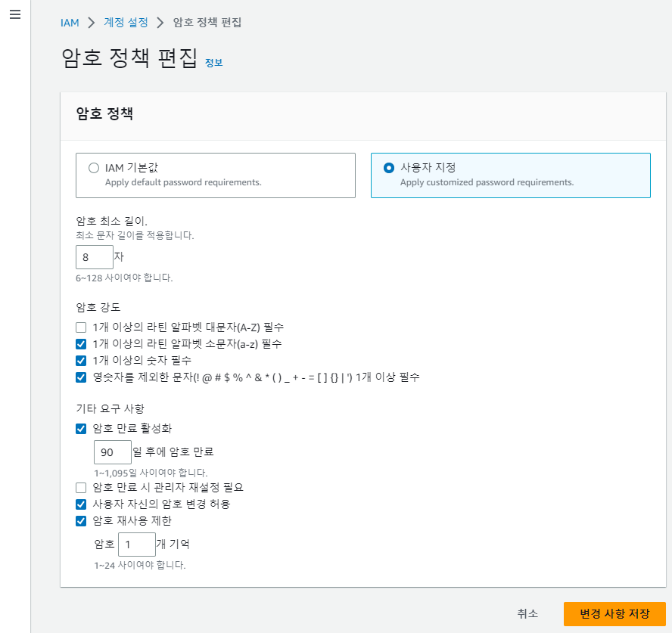Click the 1~24 사이여야 합니다 hint text
The height and width of the screenshot is (633, 672).
[140, 566]
